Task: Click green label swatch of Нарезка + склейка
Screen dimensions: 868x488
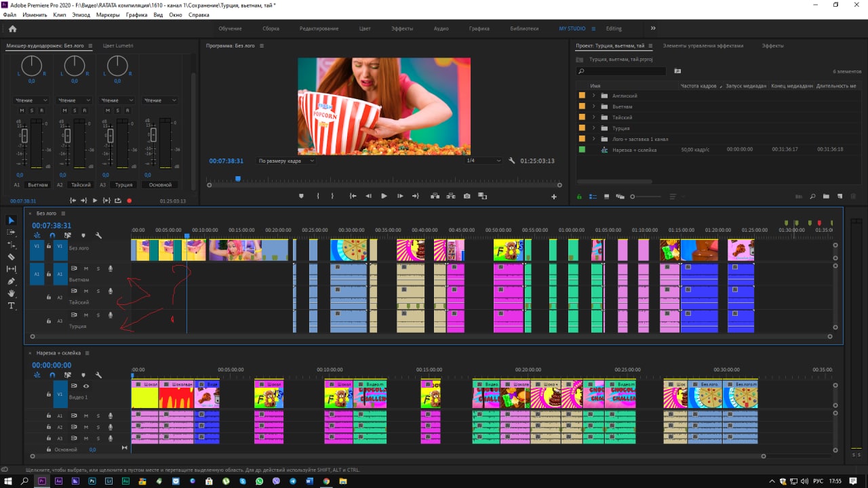Action: [582, 149]
